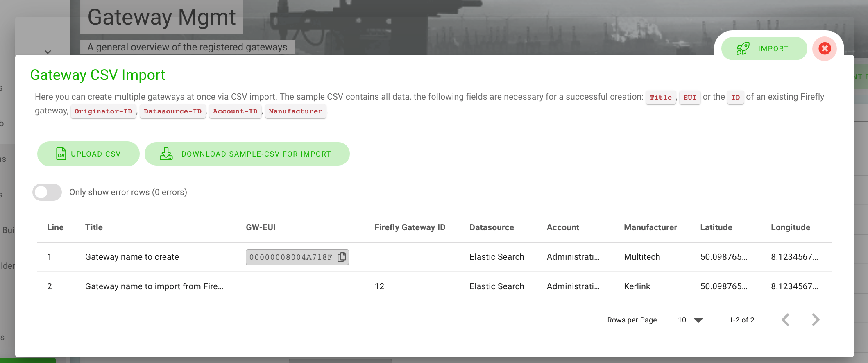Viewport: 868px width, 363px height.
Task: Sort table by GW-EUI column header
Action: coord(261,227)
